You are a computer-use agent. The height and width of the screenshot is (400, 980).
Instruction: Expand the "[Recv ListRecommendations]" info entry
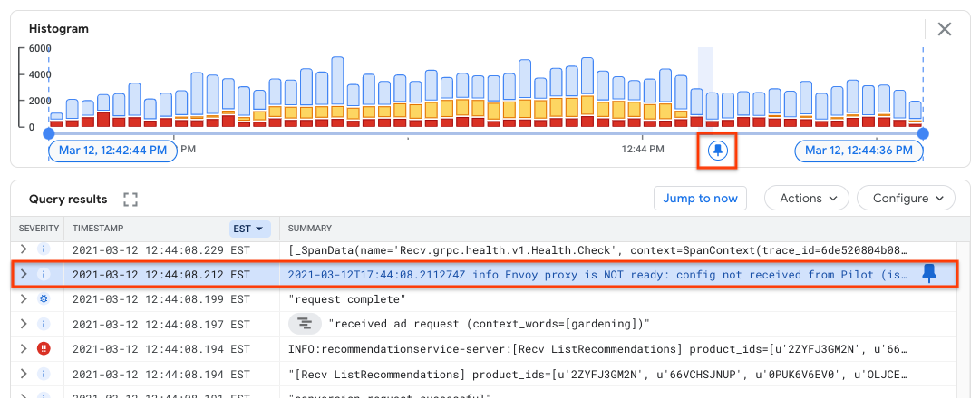pos(24,374)
